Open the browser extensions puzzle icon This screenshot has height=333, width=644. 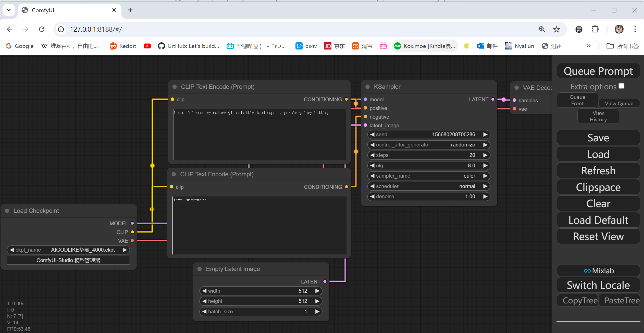tap(595, 29)
